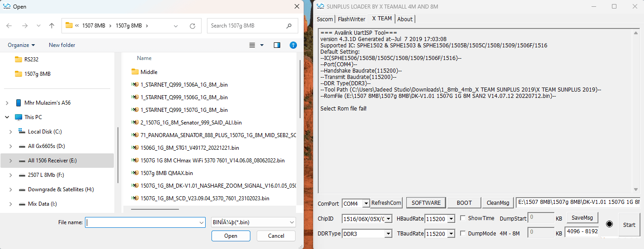Viewport: 644px width, 249px height.
Task: Click the ROM file path field
Action: (578, 203)
